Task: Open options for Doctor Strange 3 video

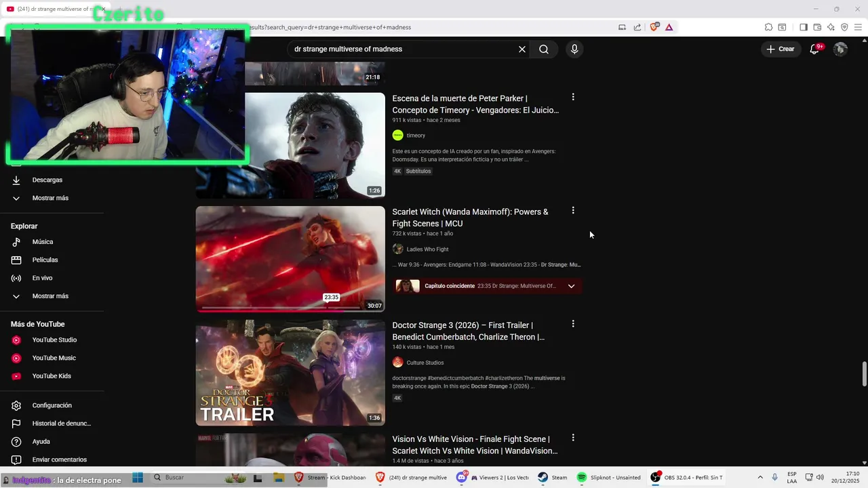Action: tap(573, 324)
